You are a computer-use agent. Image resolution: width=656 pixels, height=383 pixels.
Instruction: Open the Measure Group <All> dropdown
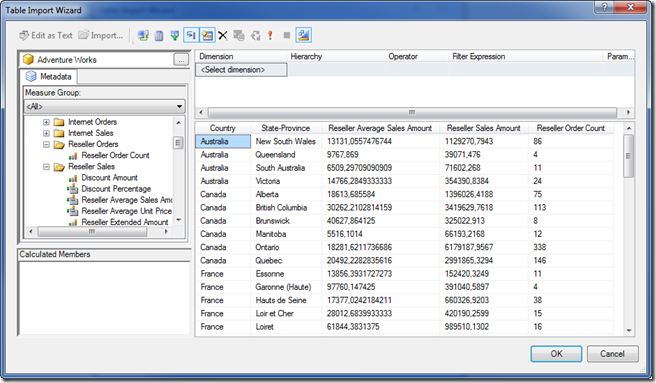(x=105, y=106)
